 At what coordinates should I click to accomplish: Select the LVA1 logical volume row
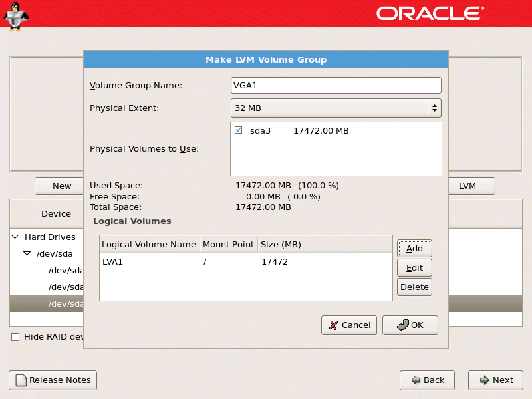pos(246,261)
